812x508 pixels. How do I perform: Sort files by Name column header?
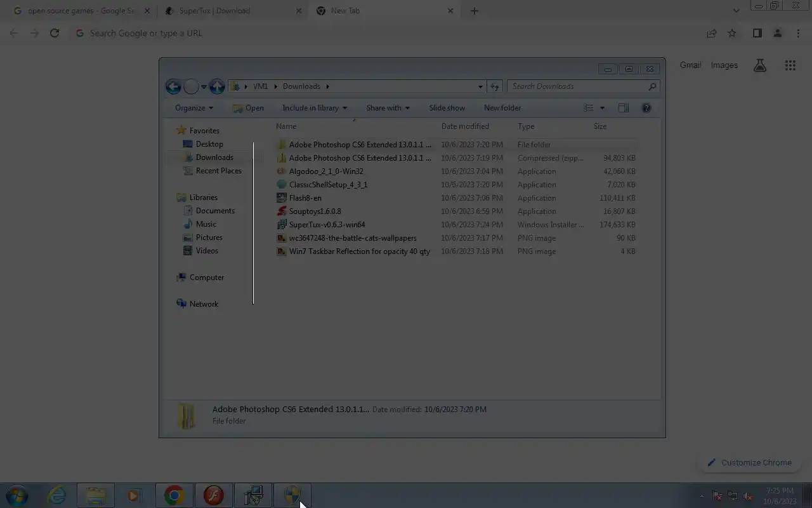355,126
